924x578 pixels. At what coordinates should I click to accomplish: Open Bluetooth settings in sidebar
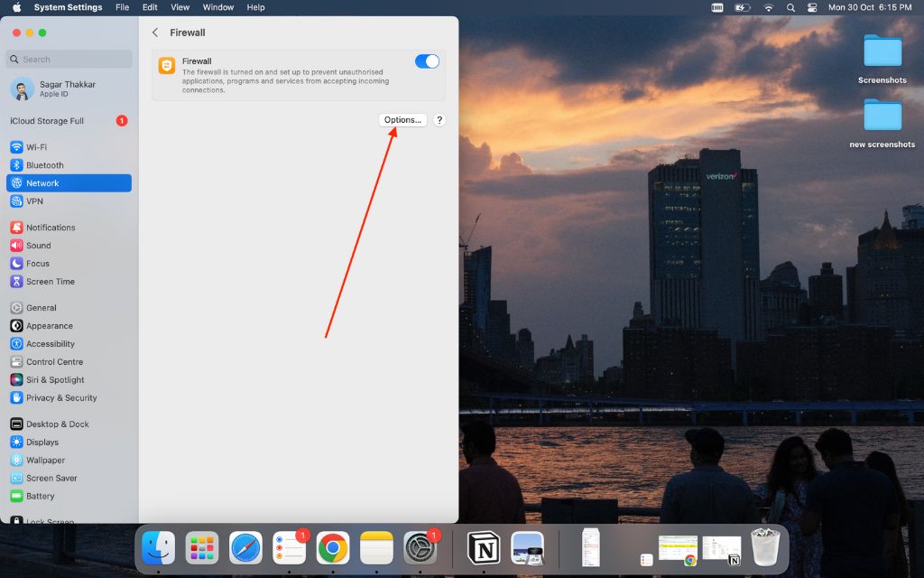[x=44, y=165]
